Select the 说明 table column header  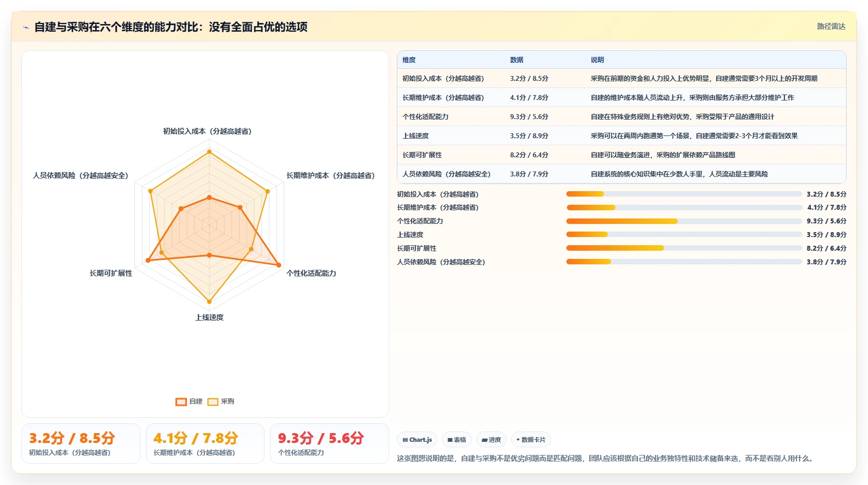pos(597,60)
